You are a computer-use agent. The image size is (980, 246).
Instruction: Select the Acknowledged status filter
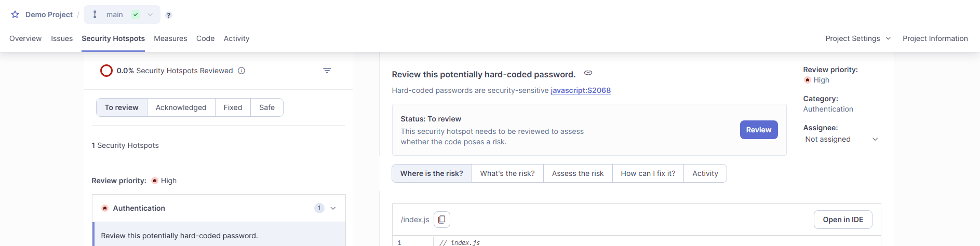click(x=181, y=107)
